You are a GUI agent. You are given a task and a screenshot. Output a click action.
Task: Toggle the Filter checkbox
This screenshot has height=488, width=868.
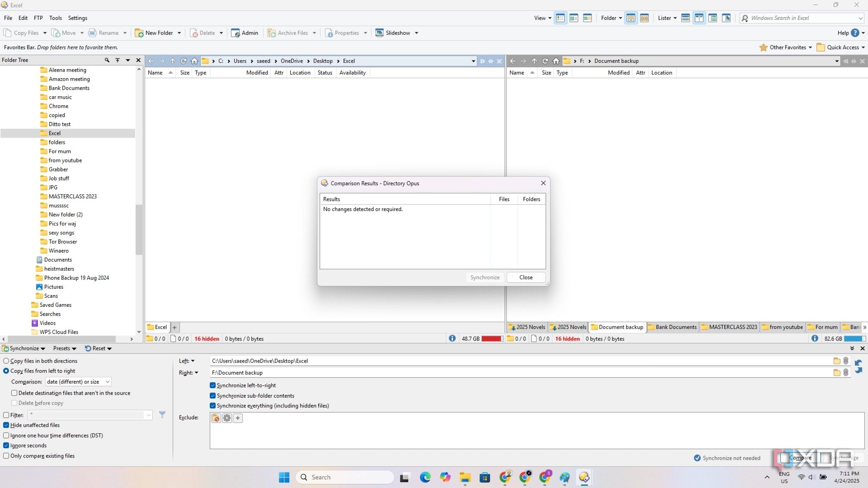(6, 415)
